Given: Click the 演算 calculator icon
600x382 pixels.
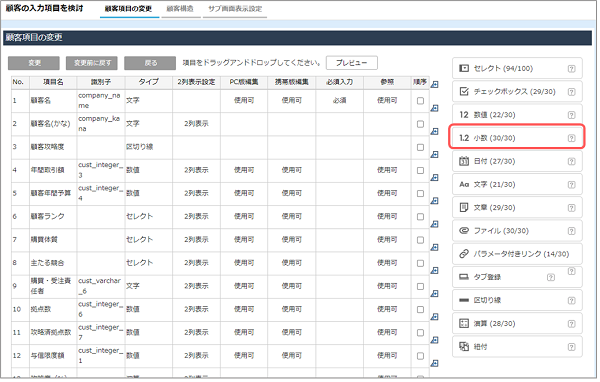Looking at the screenshot, I should pyautogui.click(x=464, y=323).
